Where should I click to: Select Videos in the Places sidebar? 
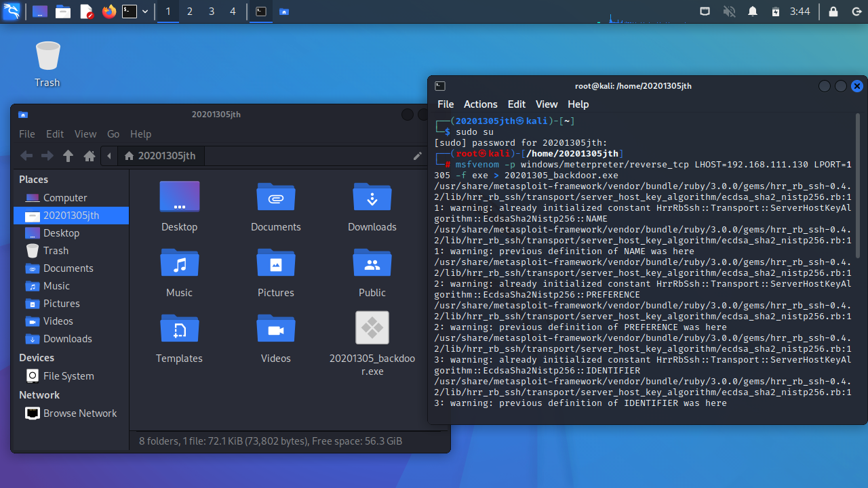click(x=71, y=321)
